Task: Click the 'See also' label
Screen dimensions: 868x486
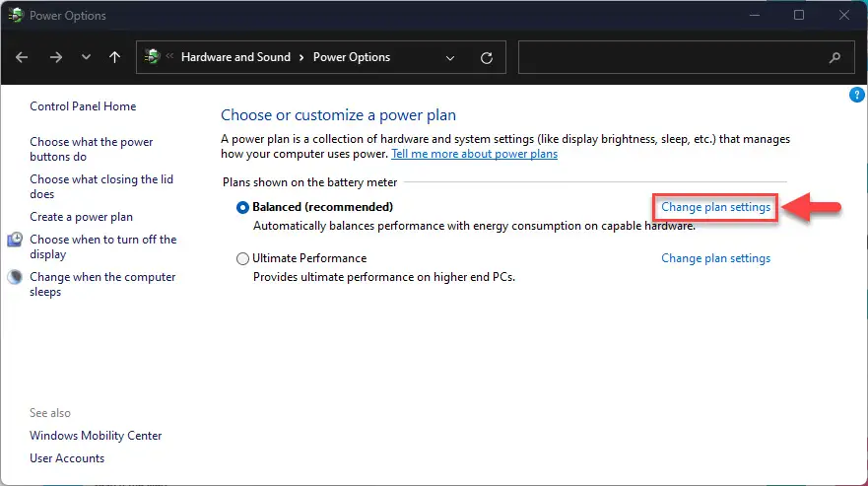Action: point(50,413)
